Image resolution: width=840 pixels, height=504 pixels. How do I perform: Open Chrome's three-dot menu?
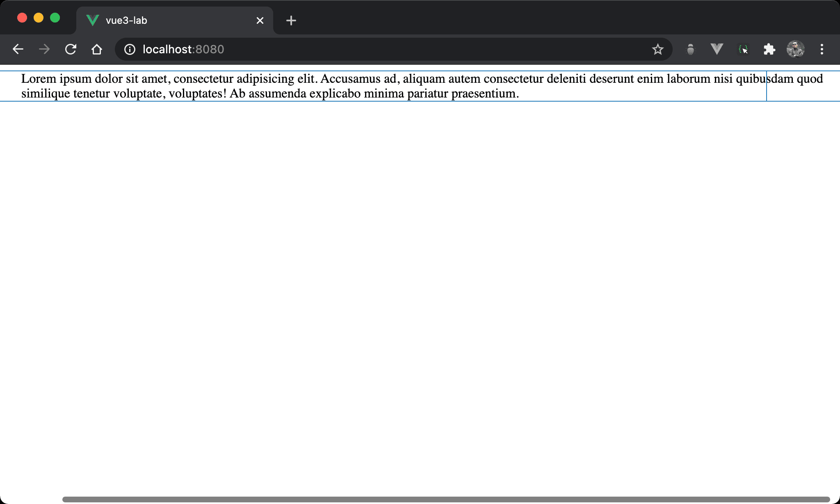822,50
